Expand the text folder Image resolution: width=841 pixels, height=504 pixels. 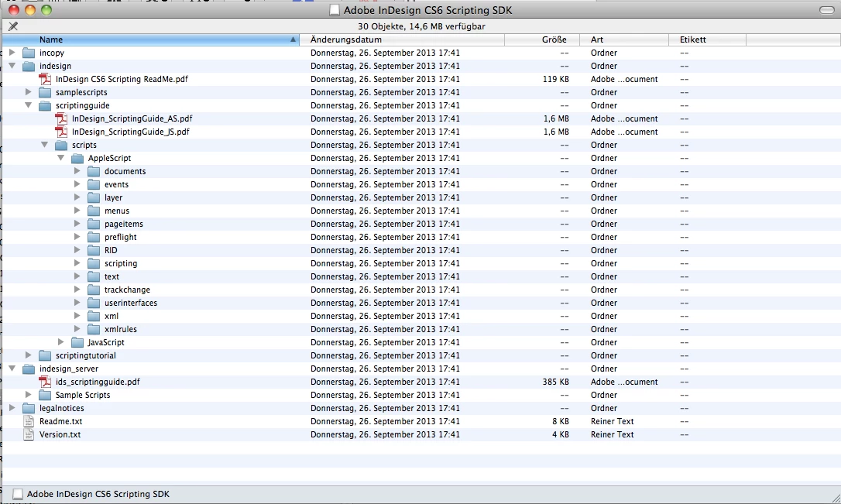pyautogui.click(x=77, y=276)
